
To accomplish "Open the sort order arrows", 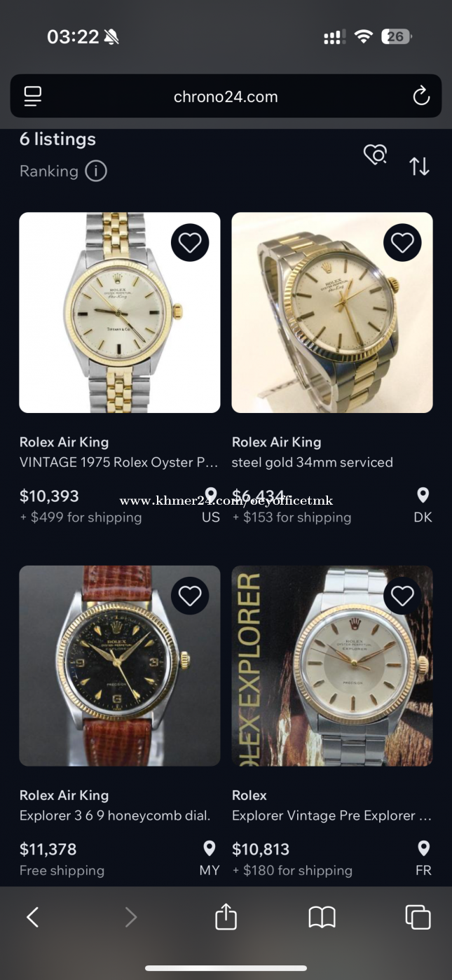I will (x=419, y=167).
